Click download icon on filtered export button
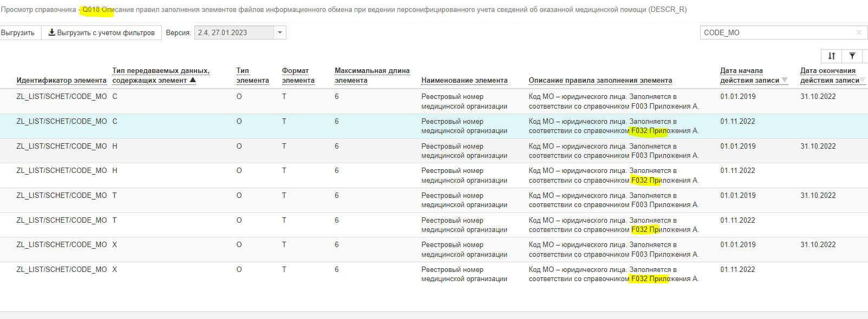Image resolution: width=868 pixels, height=319 pixels. point(52,32)
